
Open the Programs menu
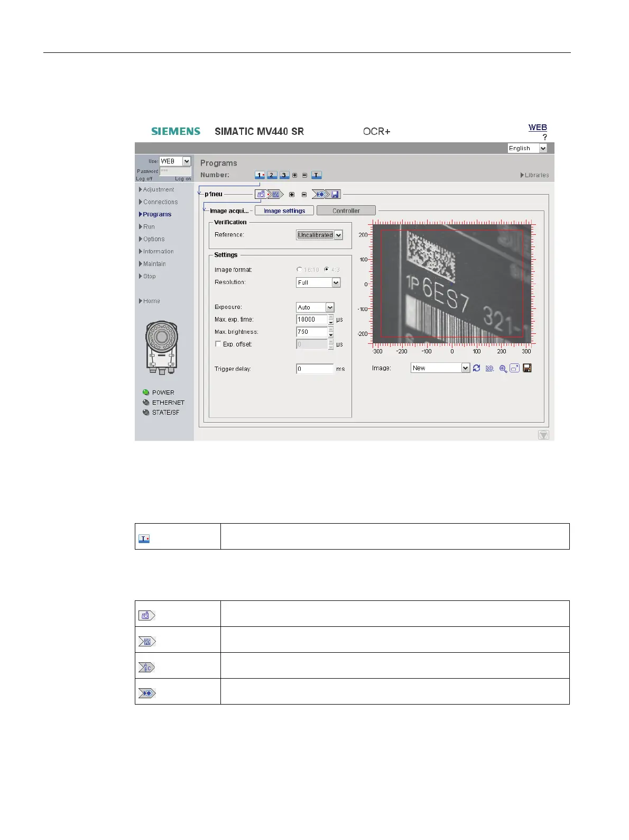tap(155, 214)
